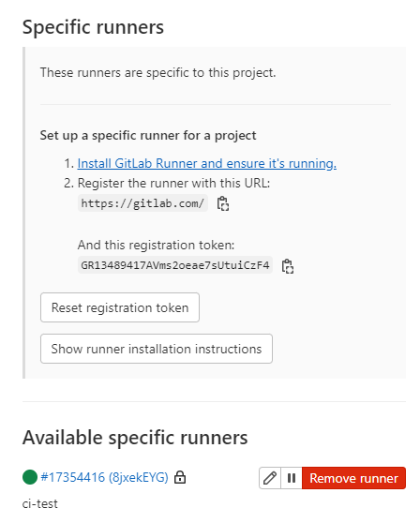Select the https://gitlab.com/ URL text
The height and width of the screenshot is (523, 420).
tap(142, 203)
